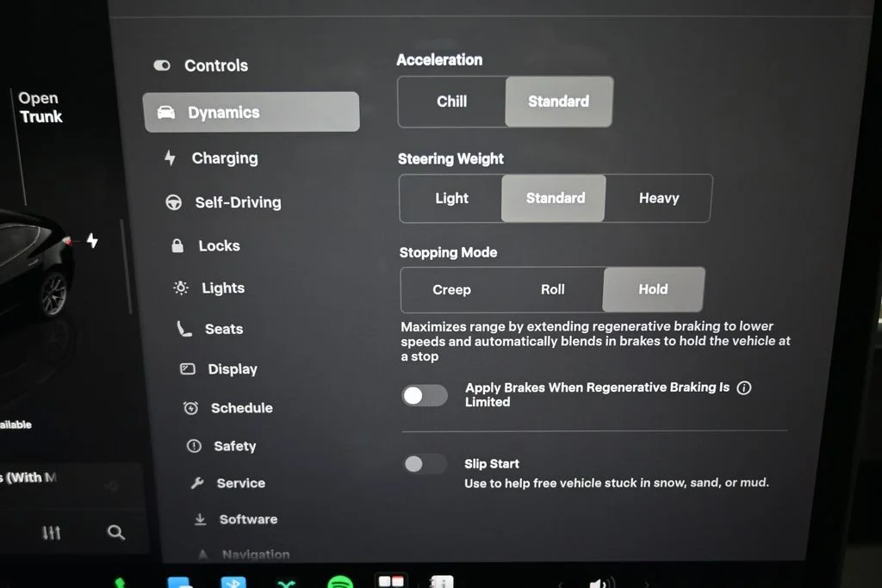Click the exclamation icon beside Safety
This screenshot has width=882, height=588.
click(x=194, y=446)
